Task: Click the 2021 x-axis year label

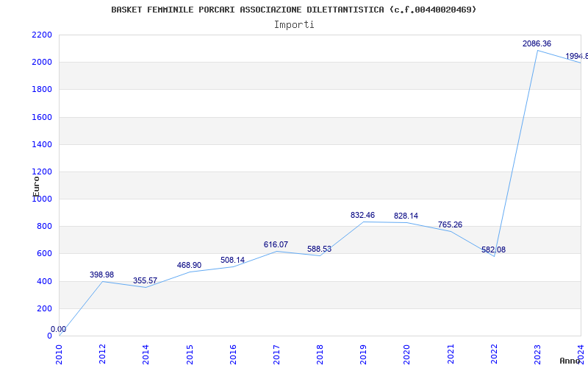Action: click(451, 355)
